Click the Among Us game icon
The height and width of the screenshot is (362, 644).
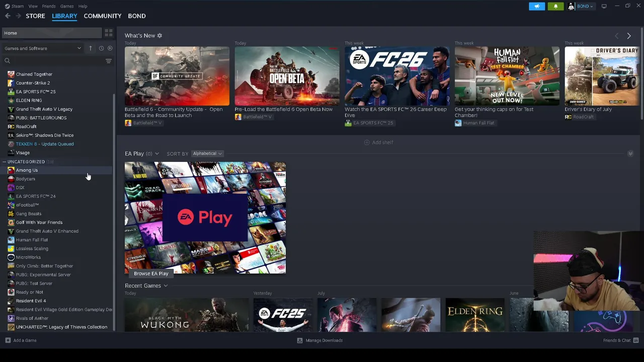pos(11,170)
